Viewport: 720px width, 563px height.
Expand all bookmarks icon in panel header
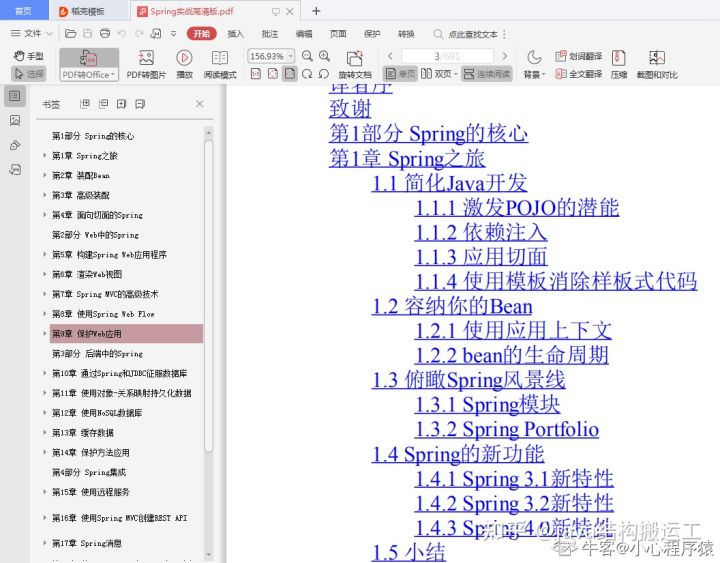(x=84, y=104)
